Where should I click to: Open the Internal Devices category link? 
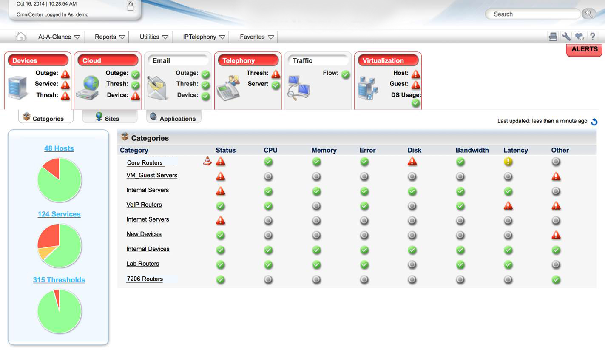coord(148,249)
